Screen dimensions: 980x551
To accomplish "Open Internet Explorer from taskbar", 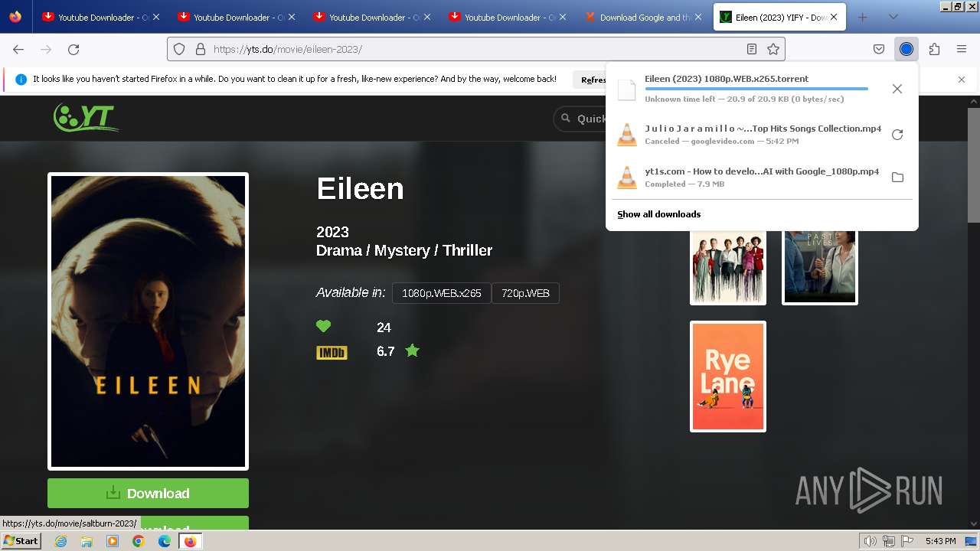I will pos(60,541).
